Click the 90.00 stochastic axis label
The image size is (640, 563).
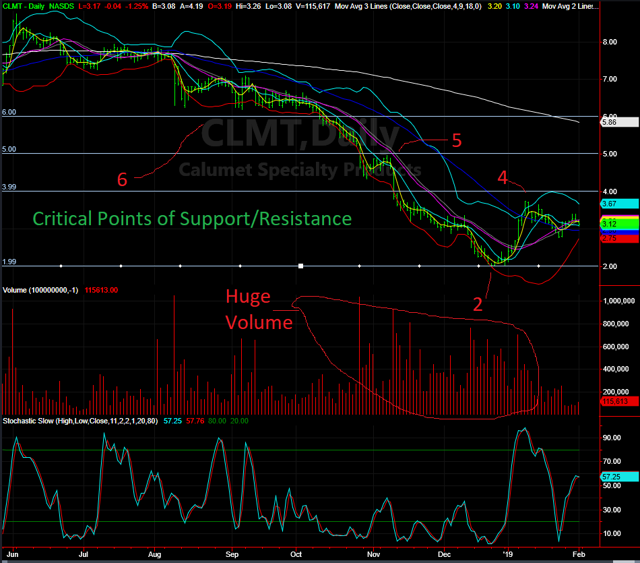pyautogui.click(x=611, y=438)
